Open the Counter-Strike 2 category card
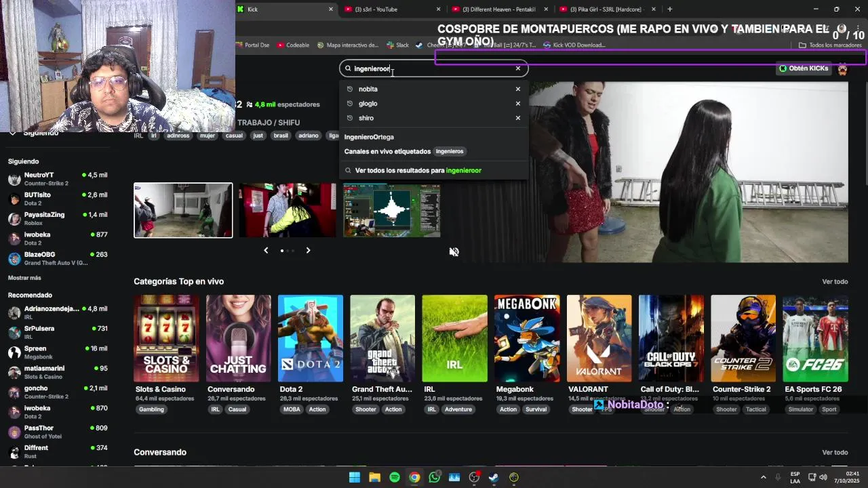Screen dimensions: 868x488 (x=743, y=338)
